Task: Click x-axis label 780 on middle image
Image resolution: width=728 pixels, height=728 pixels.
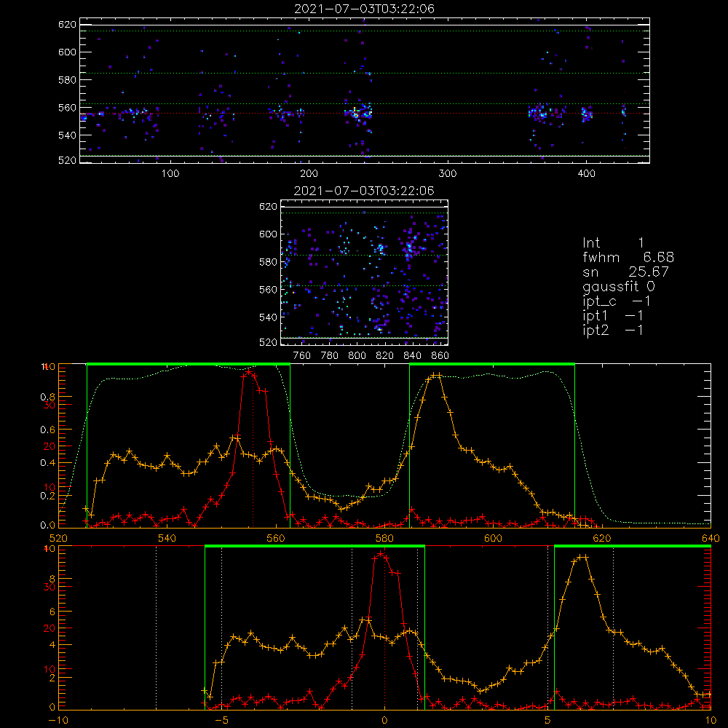Action: [330, 356]
